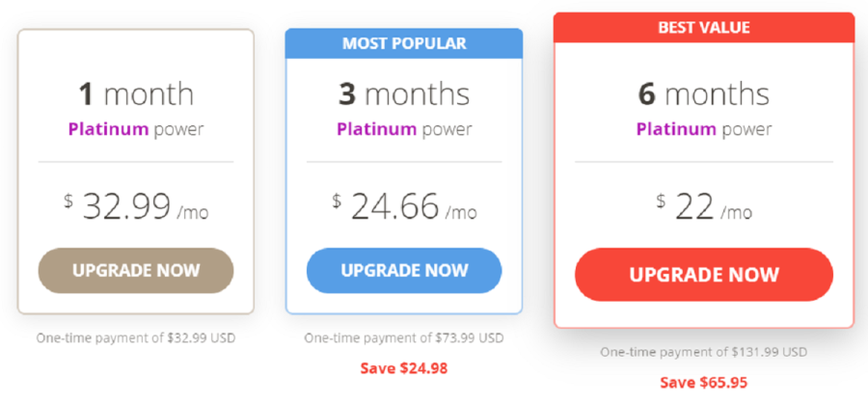Click Platinum power under 3 months

(404, 129)
